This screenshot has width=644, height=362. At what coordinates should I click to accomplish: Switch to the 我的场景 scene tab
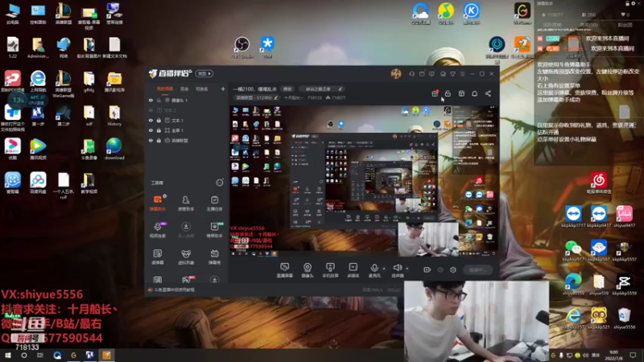[165, 88]
